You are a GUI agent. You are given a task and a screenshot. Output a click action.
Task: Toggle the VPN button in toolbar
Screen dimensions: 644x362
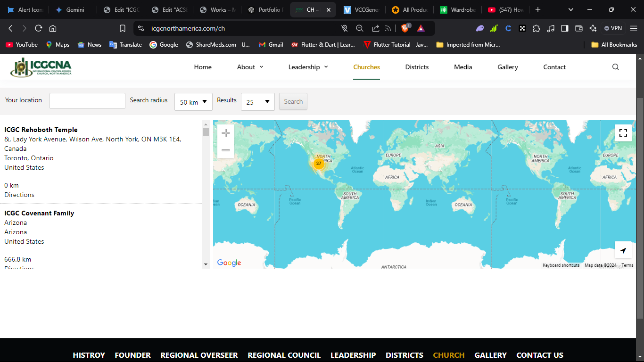point(613,28)
